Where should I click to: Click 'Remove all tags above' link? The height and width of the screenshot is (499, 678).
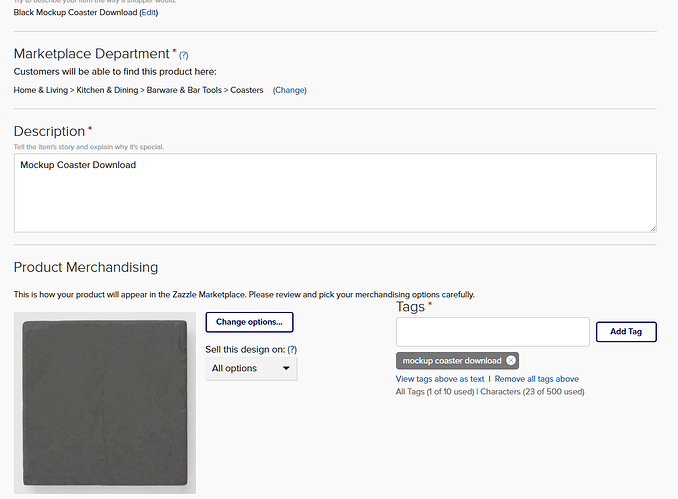tap(537, 379)
